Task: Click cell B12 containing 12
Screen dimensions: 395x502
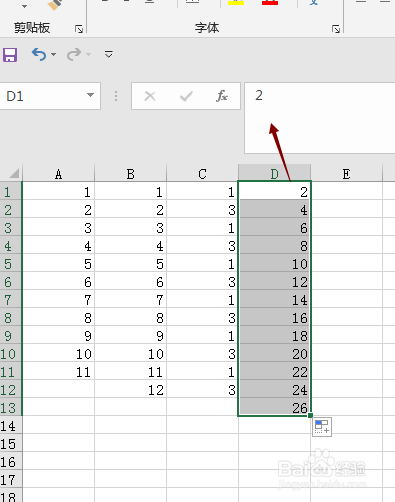Action: point(130,390)
